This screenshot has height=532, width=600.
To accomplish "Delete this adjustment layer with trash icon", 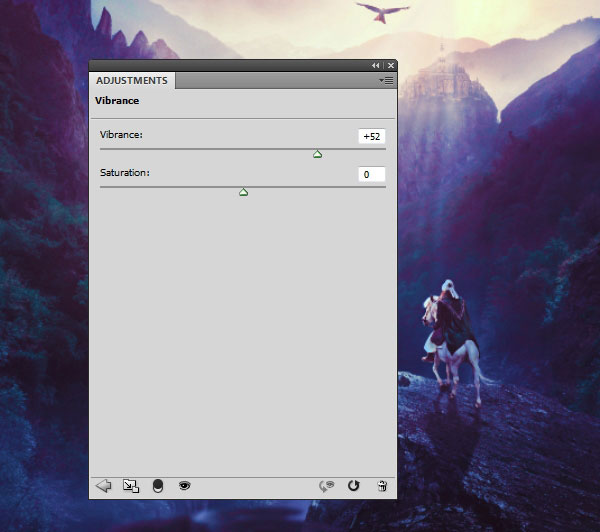I will coord(382,486).
